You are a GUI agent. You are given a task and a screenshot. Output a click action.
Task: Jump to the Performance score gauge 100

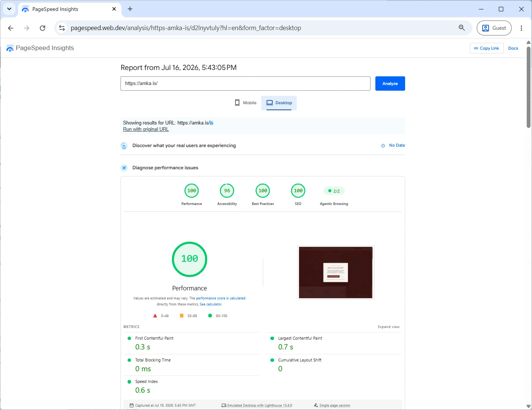[192, 191]
